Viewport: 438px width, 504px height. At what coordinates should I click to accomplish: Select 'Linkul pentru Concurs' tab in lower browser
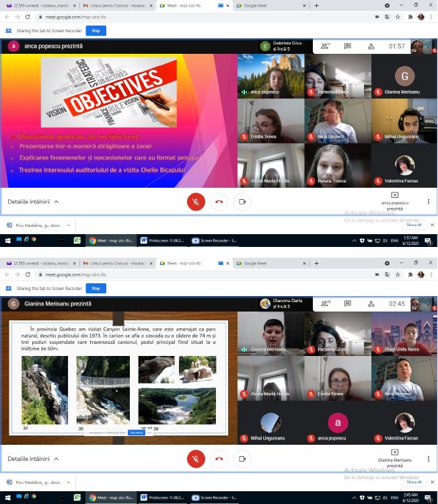click(x=117, y=263)
